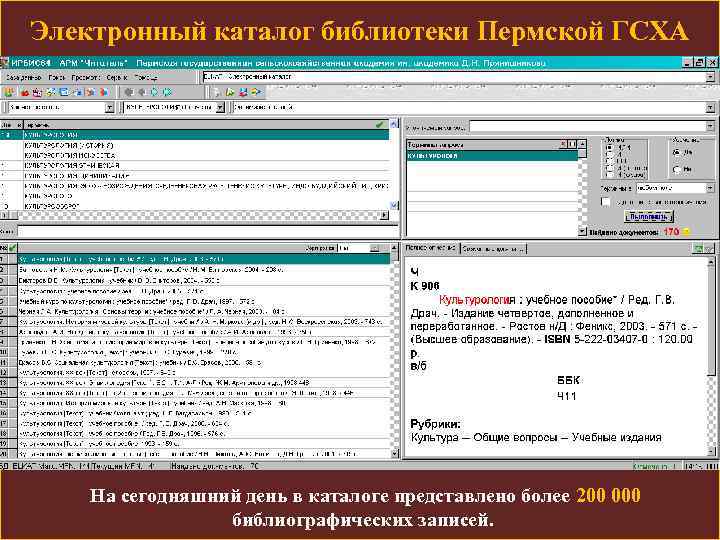Click scroll-down arrow of description panel
Viewport: 720px width, 540px height.
tap(712, 451)
